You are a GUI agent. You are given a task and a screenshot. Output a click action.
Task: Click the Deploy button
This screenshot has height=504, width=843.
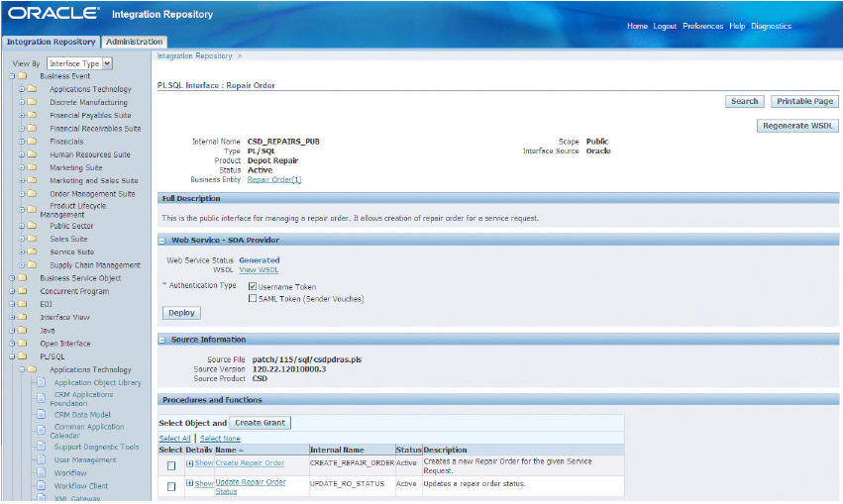(181, 313)
